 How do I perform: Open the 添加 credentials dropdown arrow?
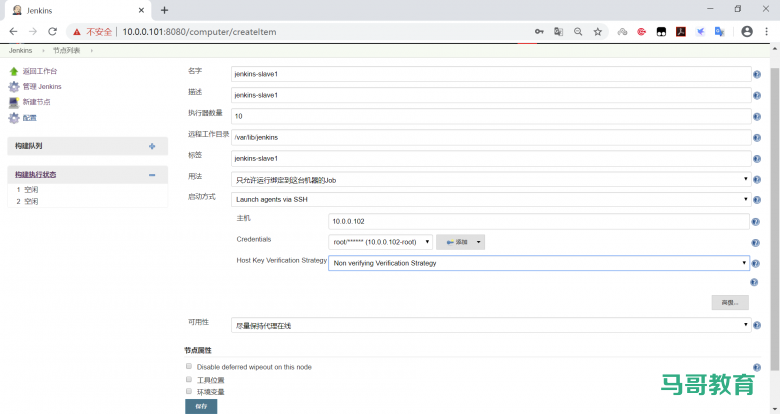click(x=479, y=242)
